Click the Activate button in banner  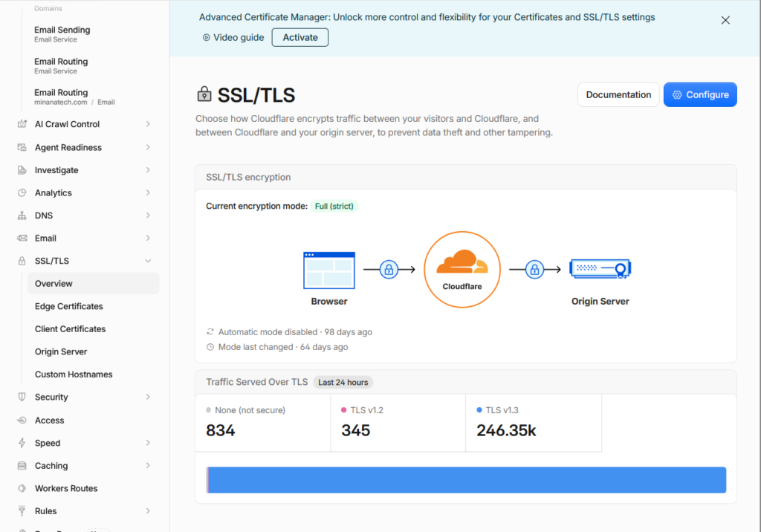tap(300, 37)
